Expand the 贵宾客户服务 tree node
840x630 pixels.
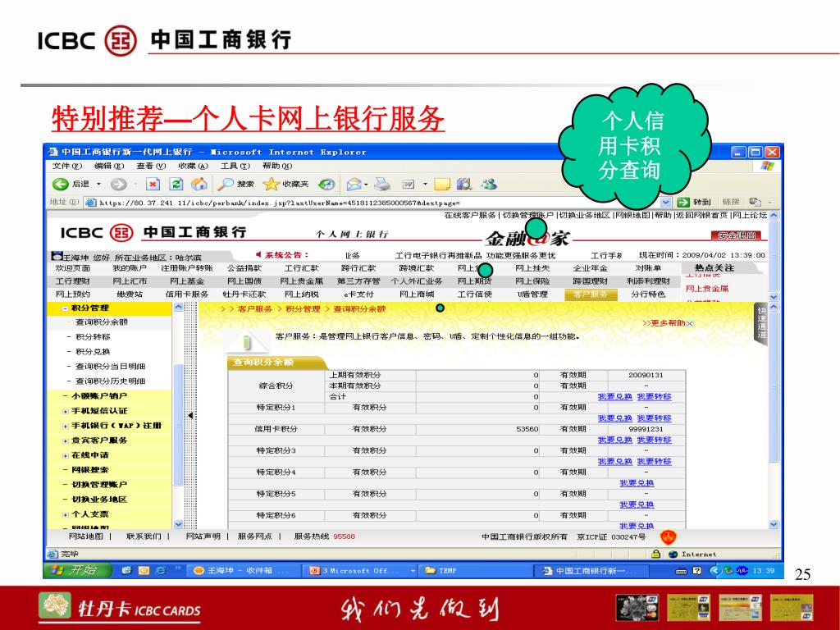click(65, 441)
